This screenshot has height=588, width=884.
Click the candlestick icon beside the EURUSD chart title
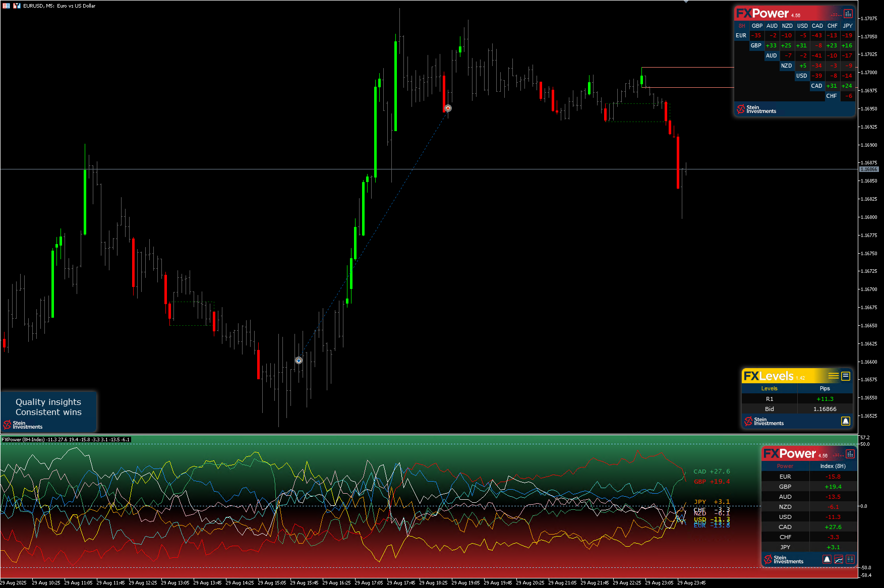tap(17, 6)
